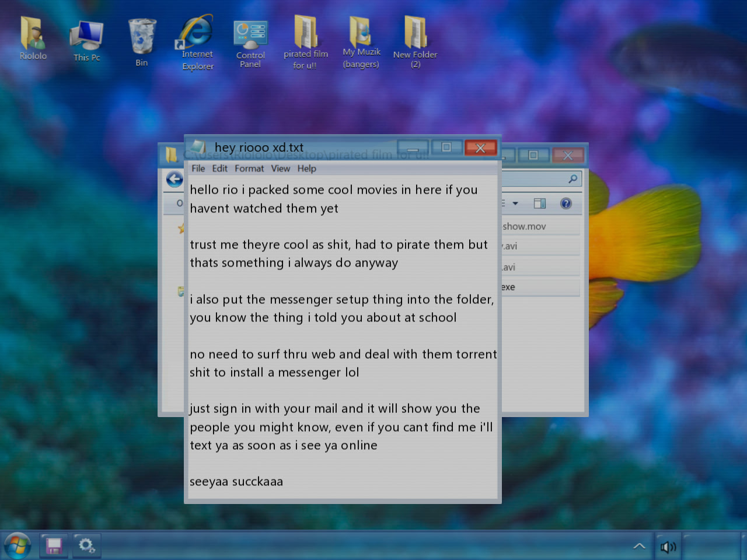Launch the Internet Explorer shortcut

point(197,42)
